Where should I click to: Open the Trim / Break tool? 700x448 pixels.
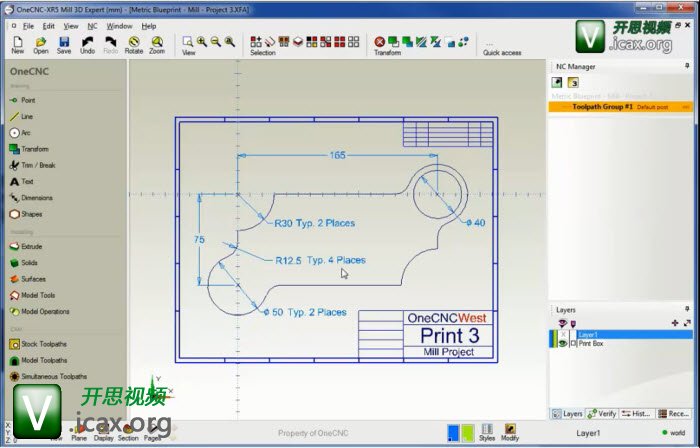click(x=32, y=165)
